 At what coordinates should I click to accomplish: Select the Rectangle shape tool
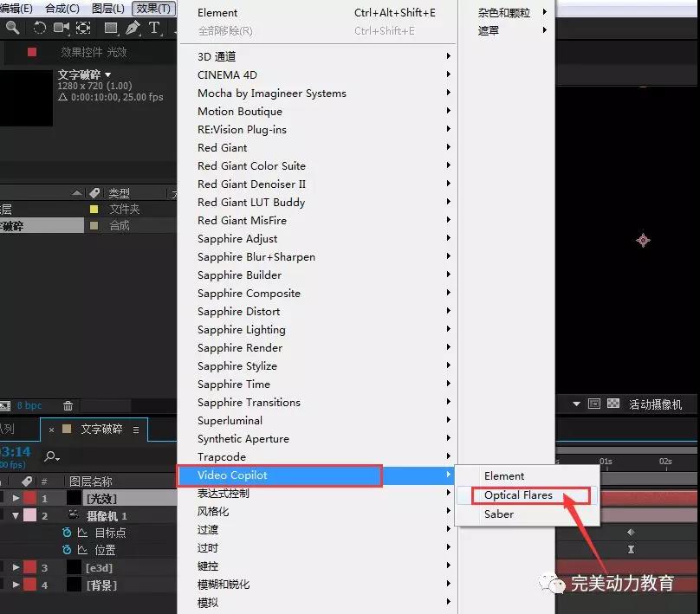pyautogui.click(x=111, y=28)
